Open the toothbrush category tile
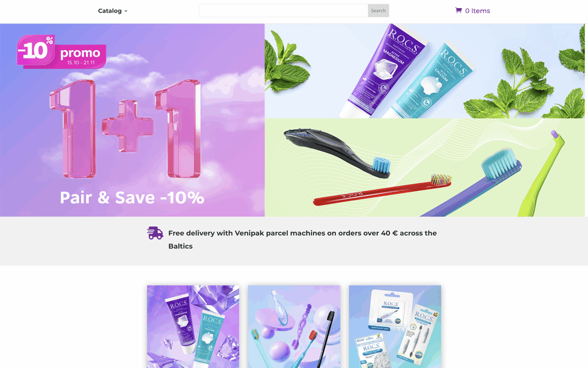The image size is (588, 368). [294, 327]
